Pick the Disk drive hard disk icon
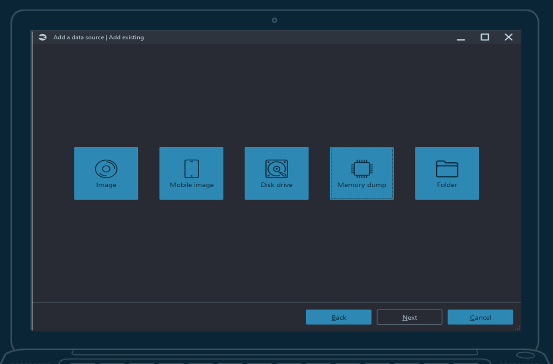The height and width of the screenshot is (364, 553). 276,169
